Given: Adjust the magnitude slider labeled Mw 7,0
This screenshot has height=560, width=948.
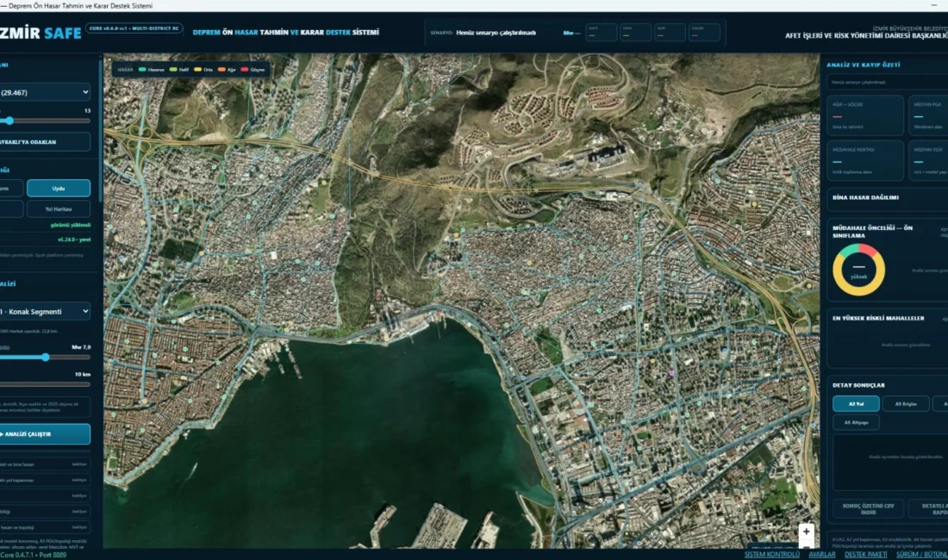Looking at the screenshot, I should click(x=45, y=357).
